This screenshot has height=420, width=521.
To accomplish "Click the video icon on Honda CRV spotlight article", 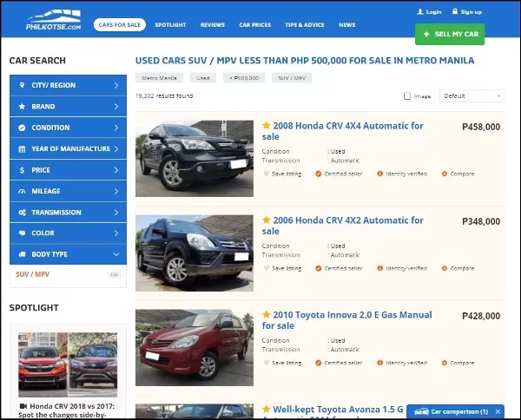I will pyautogui.click(x=23, y=406).
